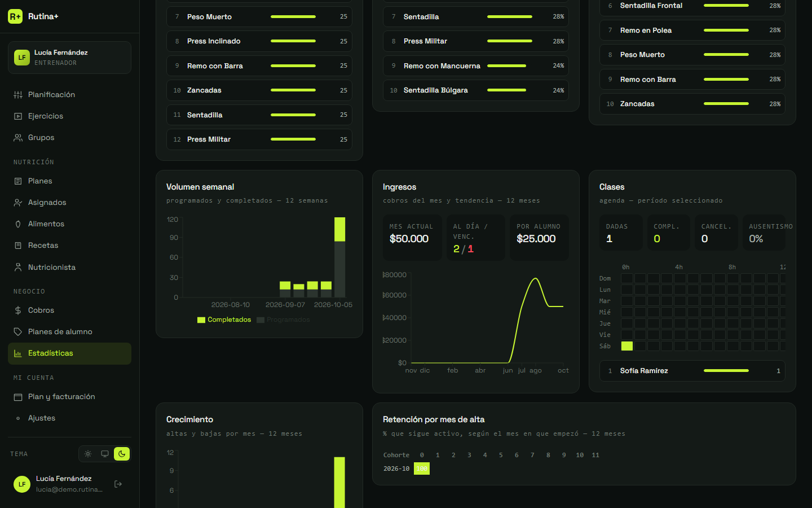Screen dimensions: 812x508
Task: Toggle Programados legend in Volumen semanal
Action: [x=283, y=320]
